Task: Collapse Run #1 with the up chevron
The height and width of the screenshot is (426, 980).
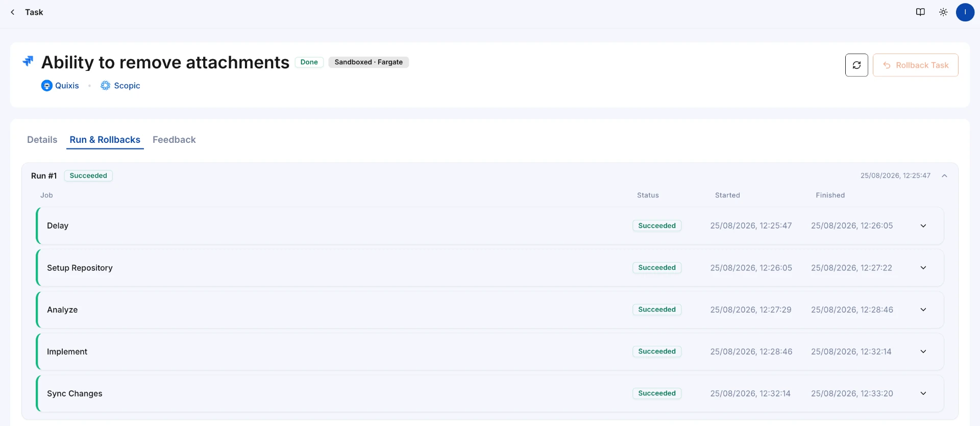Action: (x=944, y=176)
